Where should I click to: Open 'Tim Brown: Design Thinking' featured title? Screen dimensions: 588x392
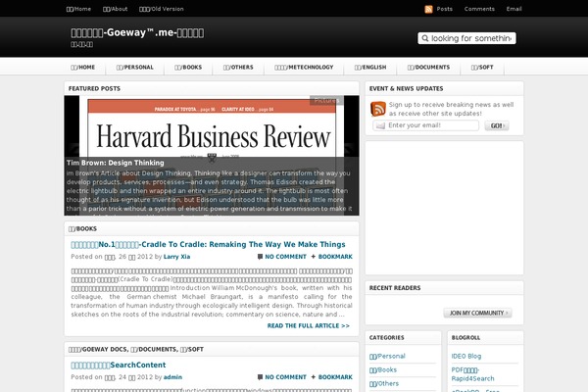[115, 163]
